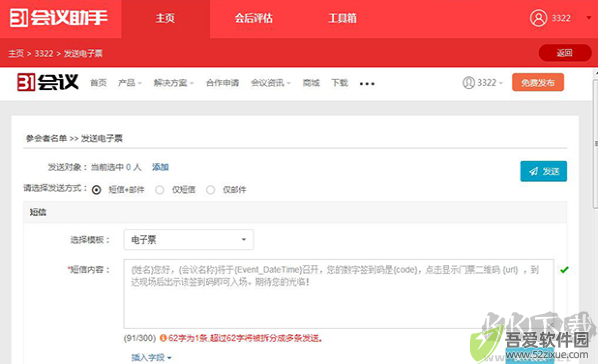This screenshot has width=598, height=364.
Task: Go to 主页 in the breadcrumb
Action: pyautogui.click(x=16, y=53)
